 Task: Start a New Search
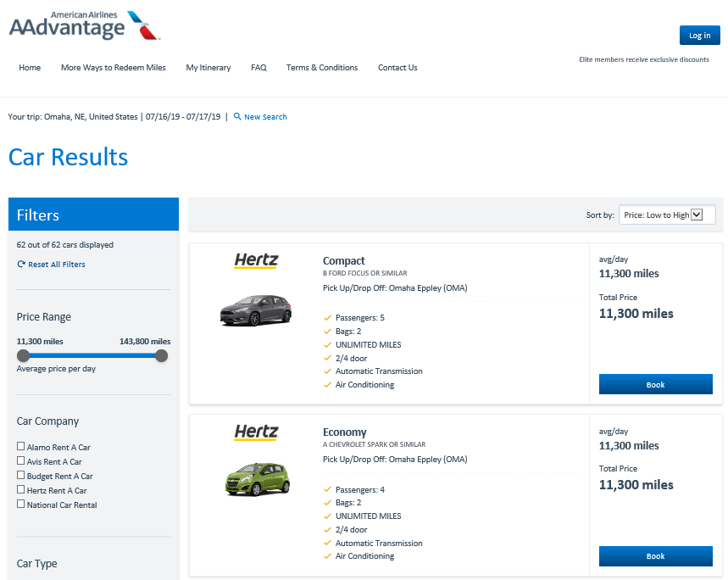pos(265,117)
